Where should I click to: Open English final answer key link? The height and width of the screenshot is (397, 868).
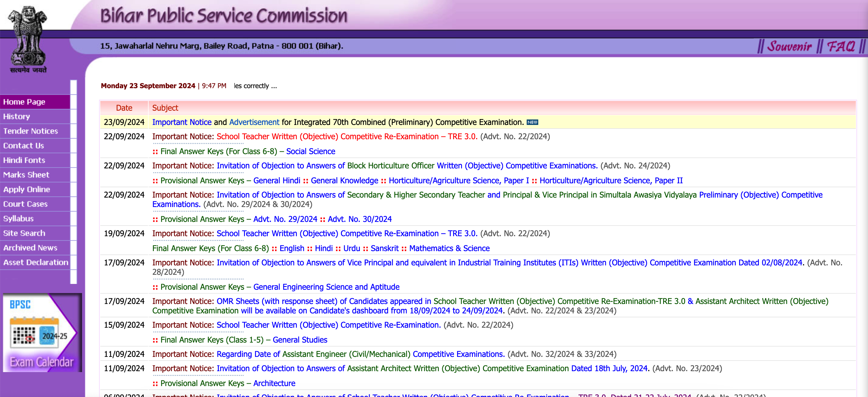(x=292, y=248)
